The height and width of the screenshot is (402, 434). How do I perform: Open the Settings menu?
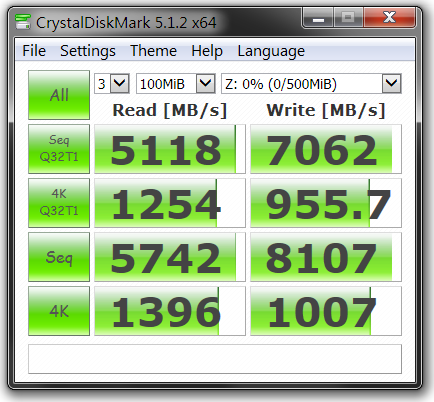[88, 51]
